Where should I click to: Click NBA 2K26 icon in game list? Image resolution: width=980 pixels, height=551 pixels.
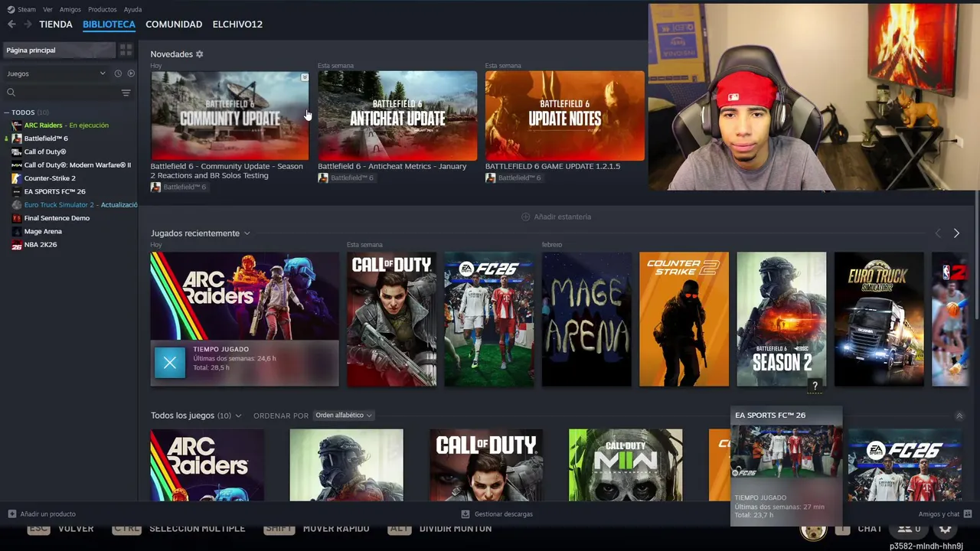[x=17, y=245]
